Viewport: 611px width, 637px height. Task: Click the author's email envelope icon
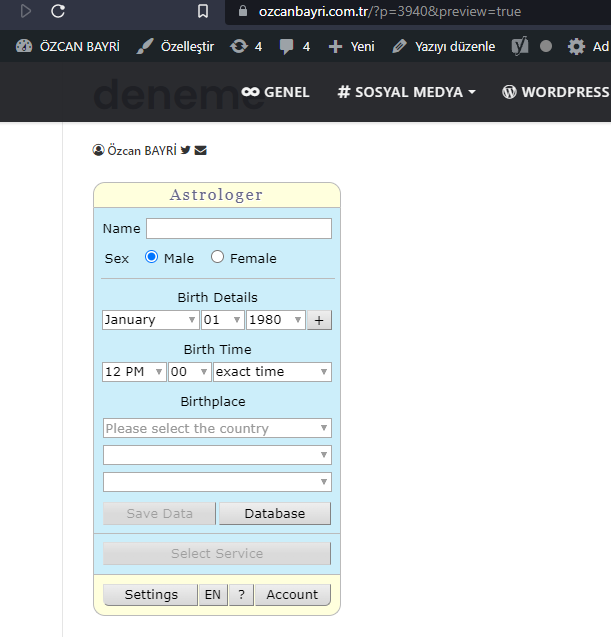pos(201,150)
